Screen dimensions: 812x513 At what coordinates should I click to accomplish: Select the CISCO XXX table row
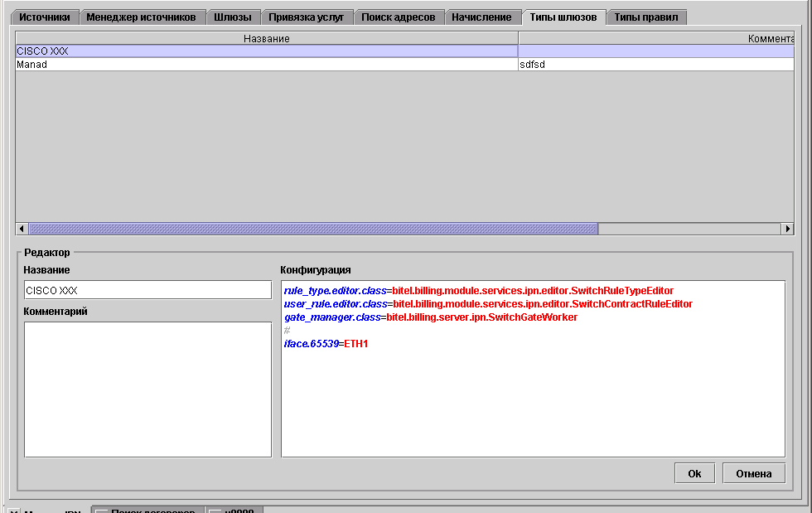(266, 51)
